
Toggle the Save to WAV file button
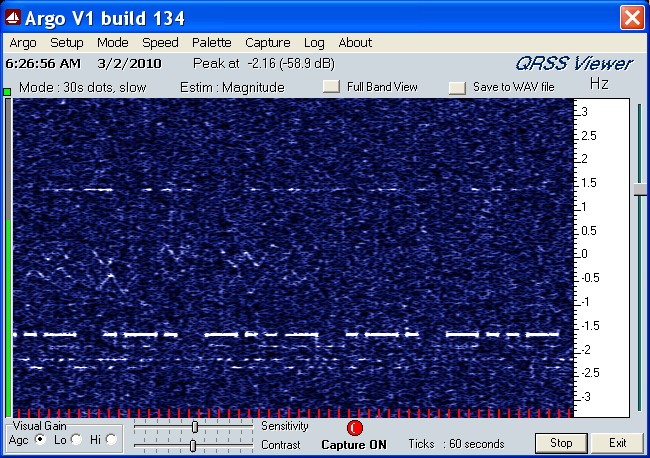click(457, 87)
